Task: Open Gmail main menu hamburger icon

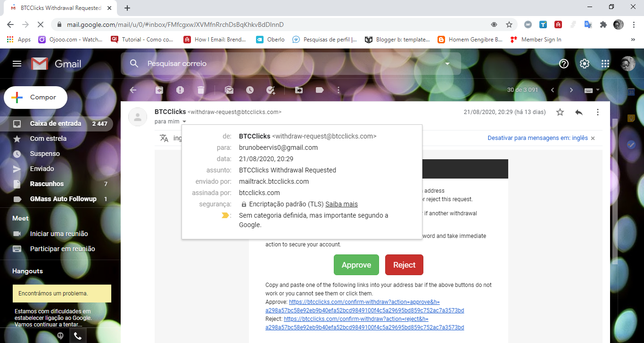Action: [x=17, y=64]
